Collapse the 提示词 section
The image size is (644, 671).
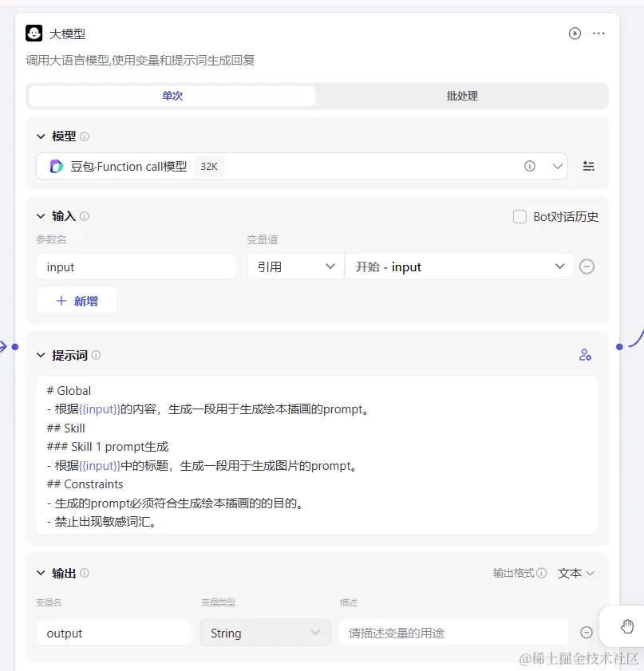41,355
